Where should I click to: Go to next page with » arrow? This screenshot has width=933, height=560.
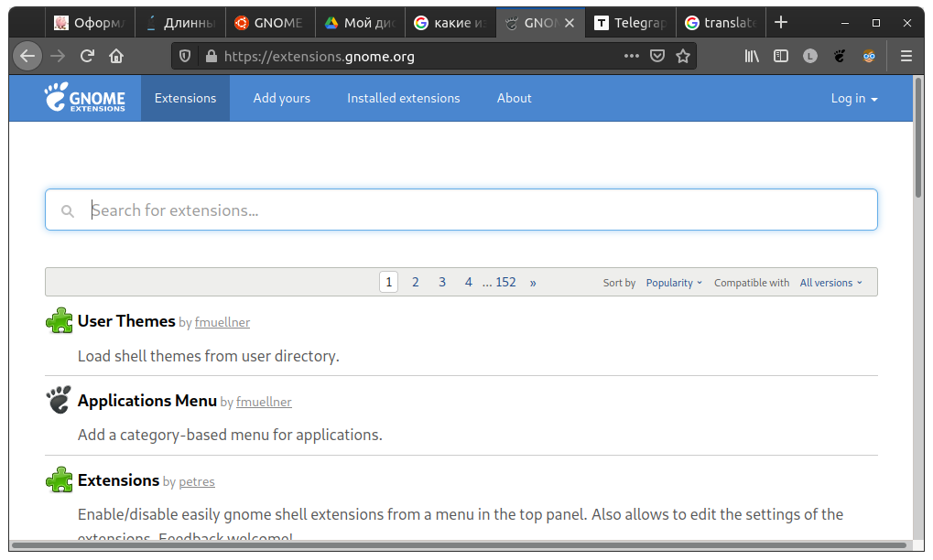(533, 283)
